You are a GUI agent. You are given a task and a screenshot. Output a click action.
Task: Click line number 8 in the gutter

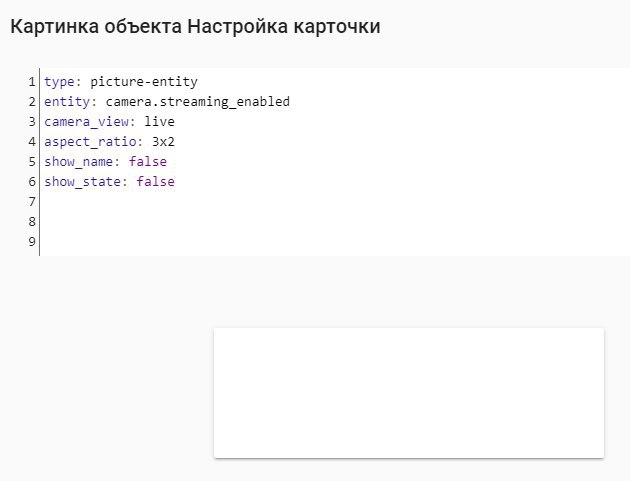[x=32, y=221]
